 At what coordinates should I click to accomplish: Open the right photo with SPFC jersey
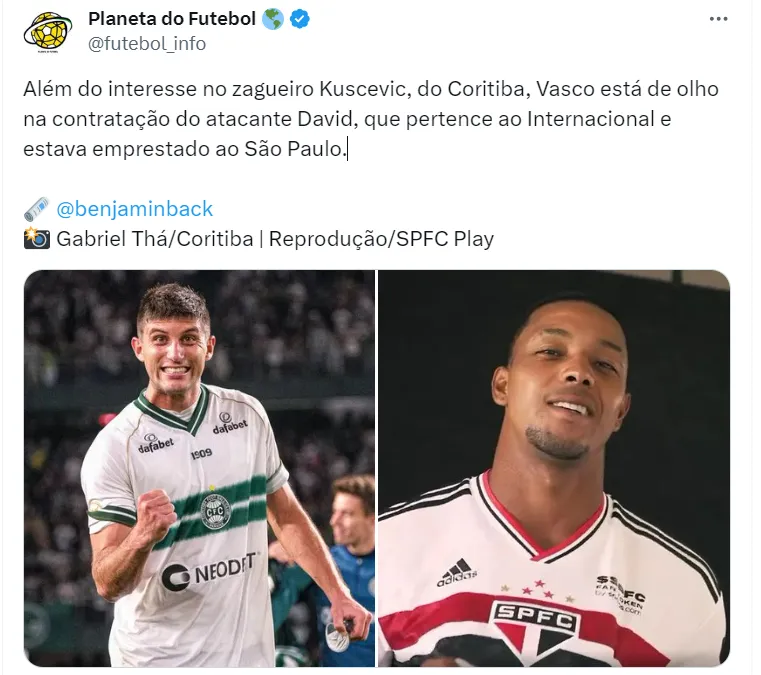pyautogui.click(x=554, y=468)
